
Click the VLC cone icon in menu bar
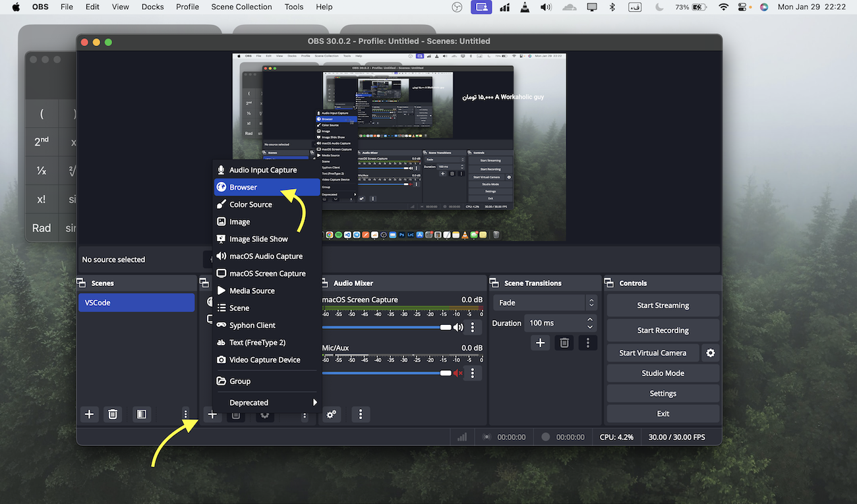[x=525, y=7]
